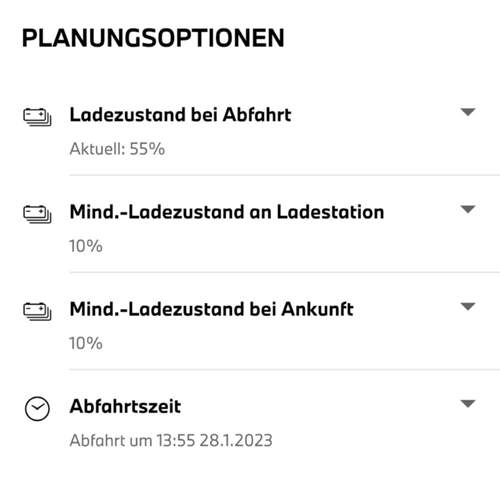The height and width of the screenshot is (483, 500).
Task: Click the battery icon beside Ladezustand bei Abfahrt
Action: (x=37, y=117)
